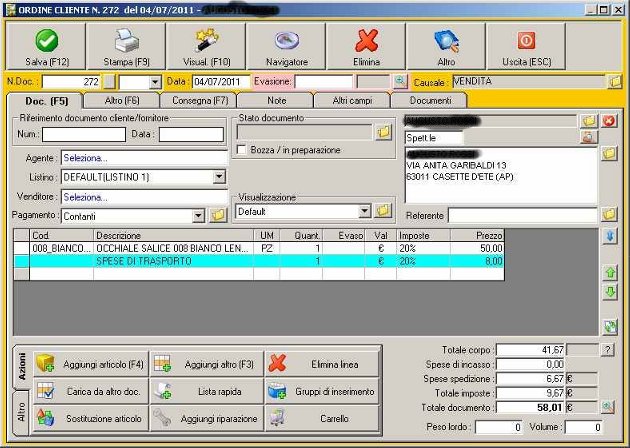Select SPESE DI TRASPORTO row
Viewport: 630px width, 448px height.
tap(259, 261)
